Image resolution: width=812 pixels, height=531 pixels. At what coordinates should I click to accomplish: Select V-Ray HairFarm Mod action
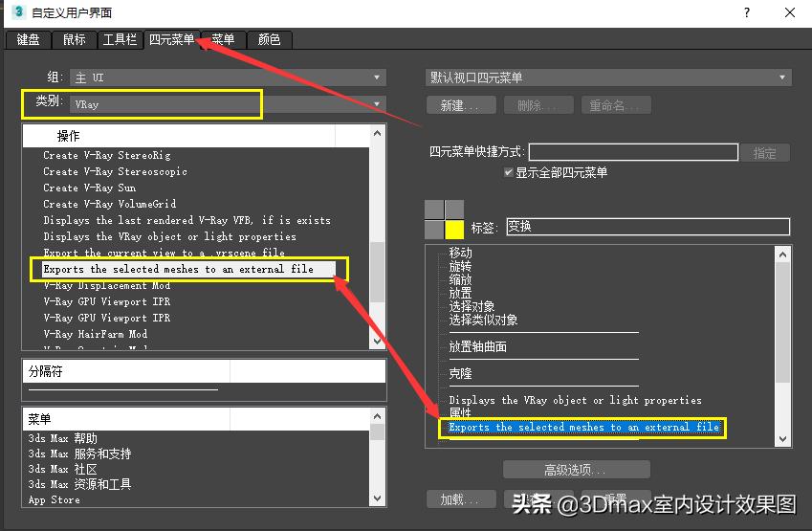point(96,334)
